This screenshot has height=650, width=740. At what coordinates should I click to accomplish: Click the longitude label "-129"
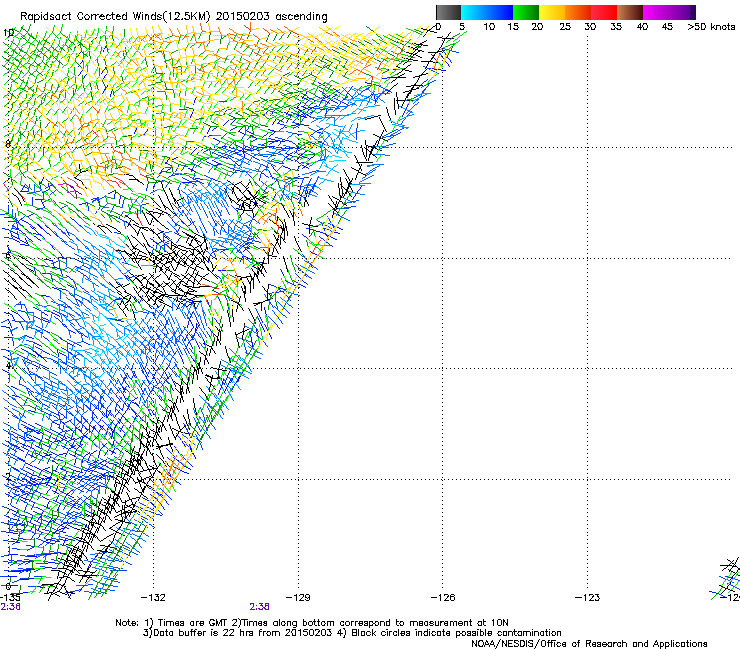298,598
